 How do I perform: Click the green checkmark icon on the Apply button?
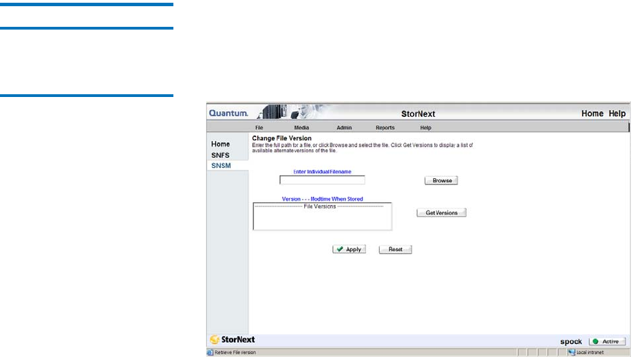coord(340,249)
